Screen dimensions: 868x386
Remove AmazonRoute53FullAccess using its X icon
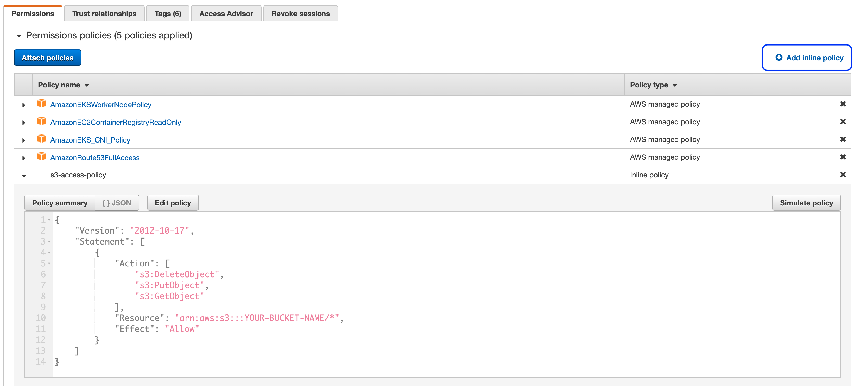point(843,157)
